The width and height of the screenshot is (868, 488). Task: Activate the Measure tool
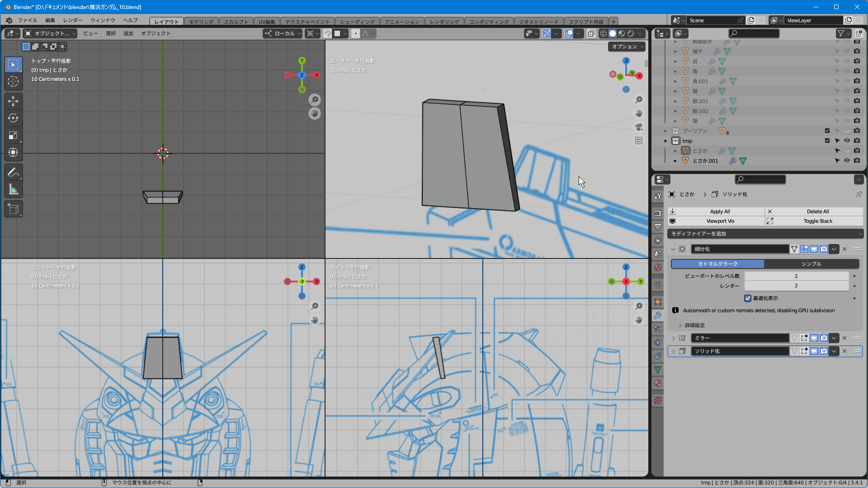click(x=13, y=190)
